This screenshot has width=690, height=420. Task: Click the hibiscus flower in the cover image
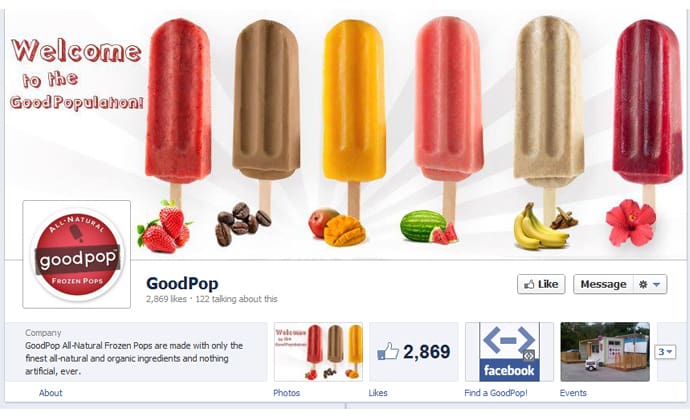[630, 222]
